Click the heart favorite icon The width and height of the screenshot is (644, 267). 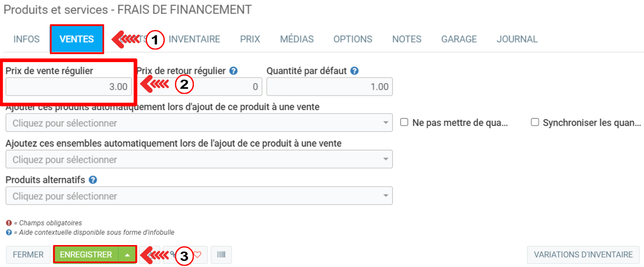pyautogui.click(x=198, y=255)
